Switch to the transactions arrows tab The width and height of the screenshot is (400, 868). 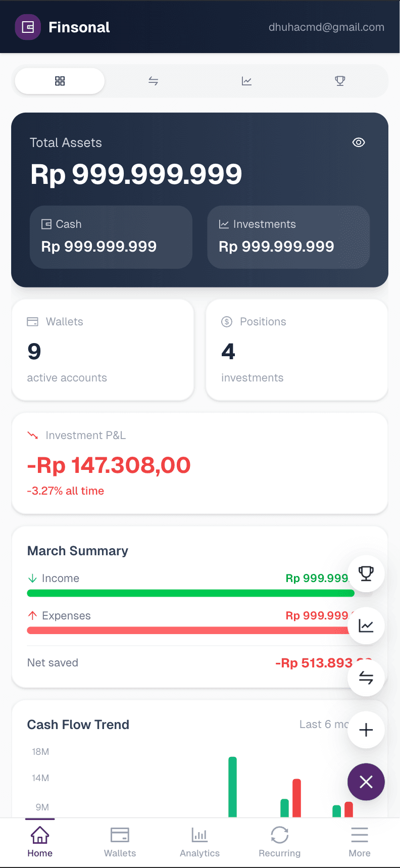[x=154, y=81]
